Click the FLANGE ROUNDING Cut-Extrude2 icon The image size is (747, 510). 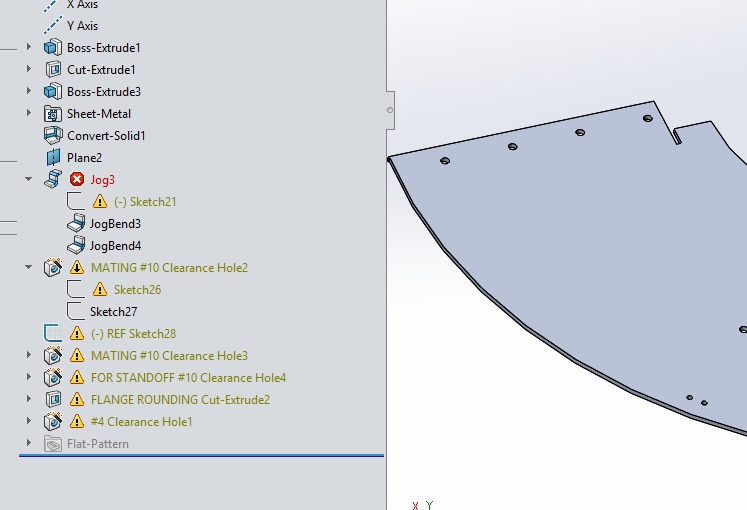(x=53, y=400)
